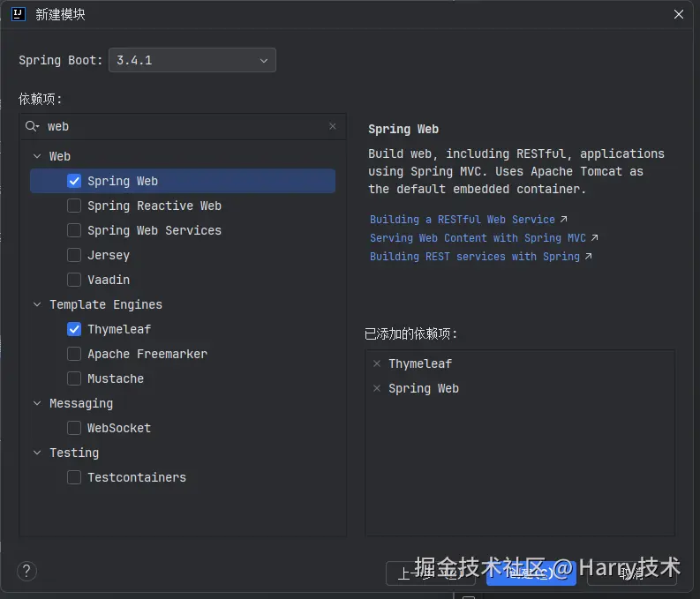
Task: Select the Mustache row label
Action: [116, 378]
